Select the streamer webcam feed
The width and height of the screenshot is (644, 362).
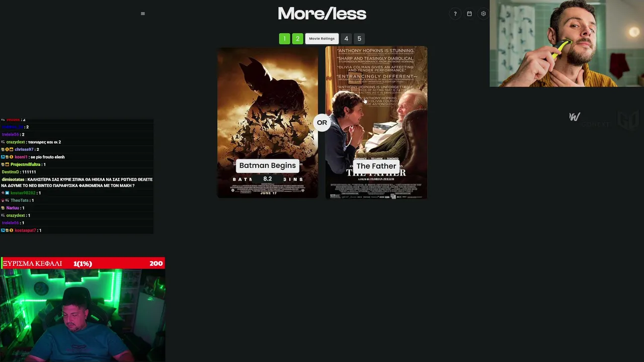83,315
